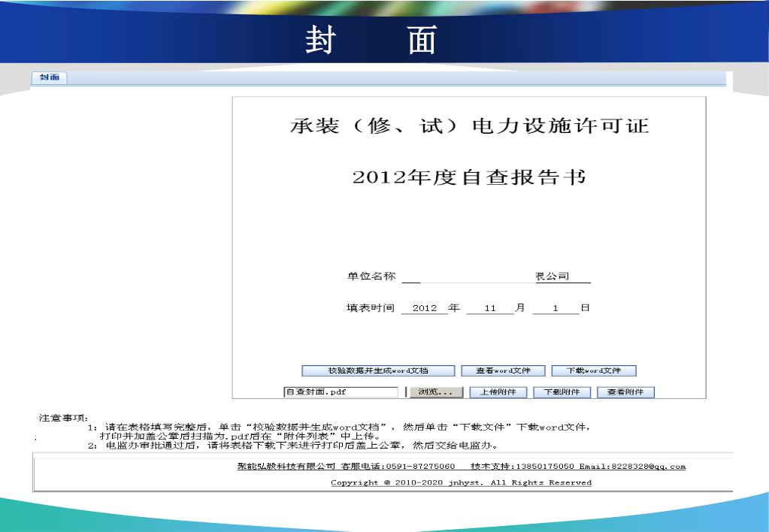The image size is (769, 532).
Task: Select the 封面 tab
Action: pos(49,78)
